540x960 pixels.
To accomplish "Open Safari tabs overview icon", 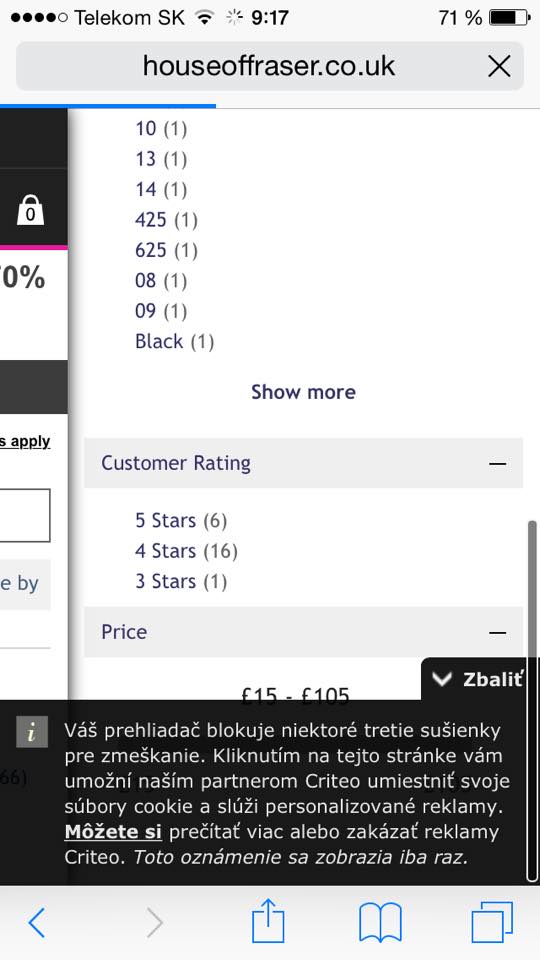I will [x=492, y=922].
